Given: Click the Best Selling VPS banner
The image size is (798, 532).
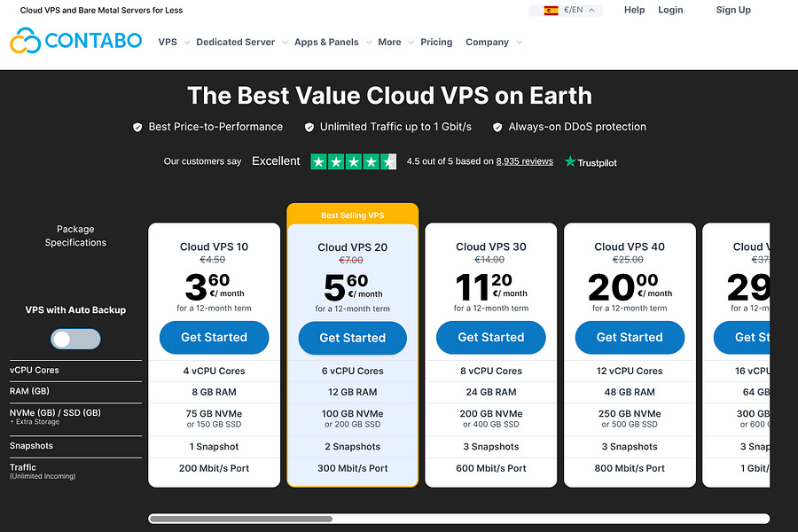Looking at the screenshot, I should (353, 215).
